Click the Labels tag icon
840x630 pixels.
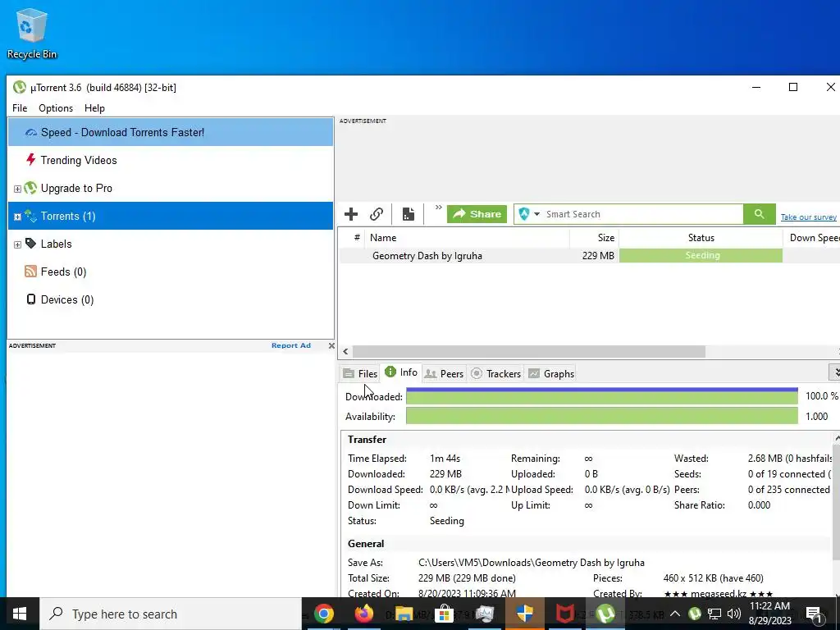coord(30,244)
